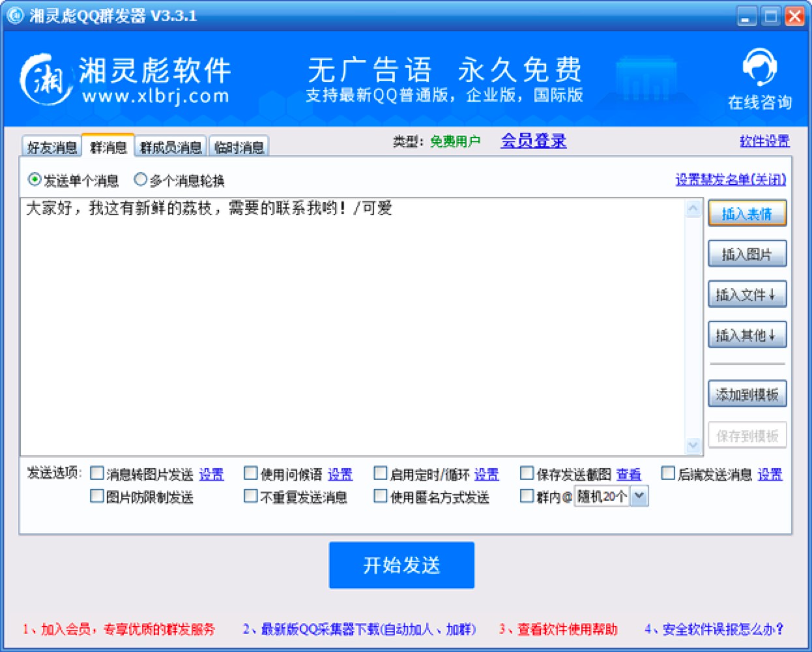Image resolution: width=812 pixels, height=652 pixels.
Task: Expand the 插入文件 menu
Action: click(x=747, y=294)
